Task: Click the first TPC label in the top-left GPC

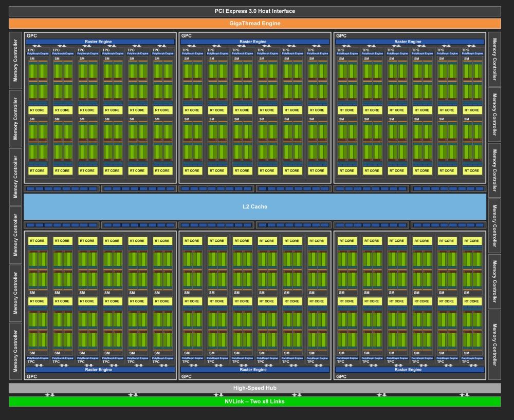Action: coord(31,50)
